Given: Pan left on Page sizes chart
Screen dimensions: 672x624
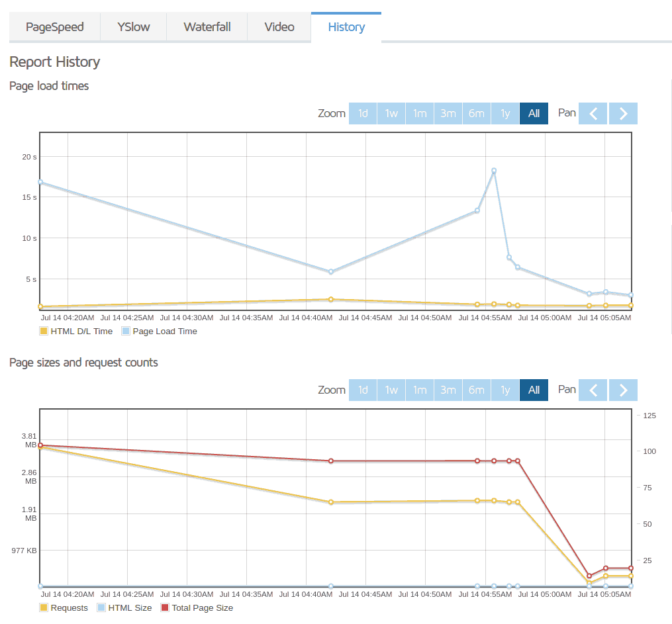Looking at the screenshot, I should click(593, 390).
